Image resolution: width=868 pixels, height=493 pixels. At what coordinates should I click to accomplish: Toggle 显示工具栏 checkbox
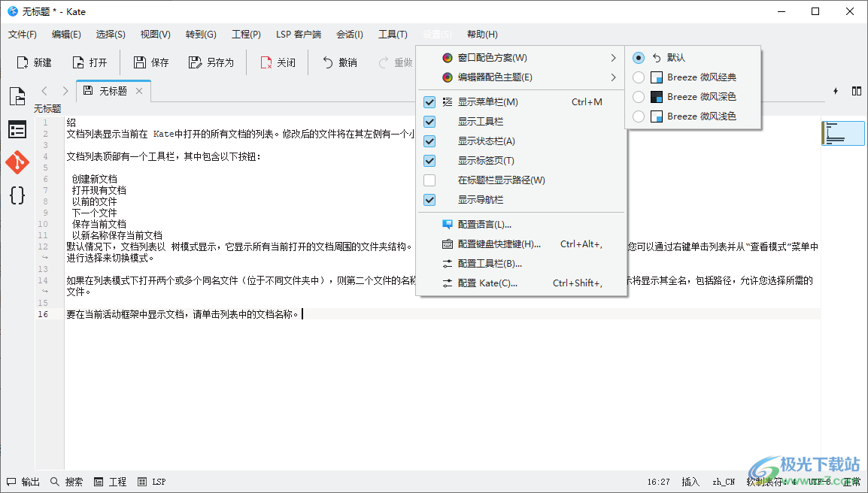click(x=429, y=122)
